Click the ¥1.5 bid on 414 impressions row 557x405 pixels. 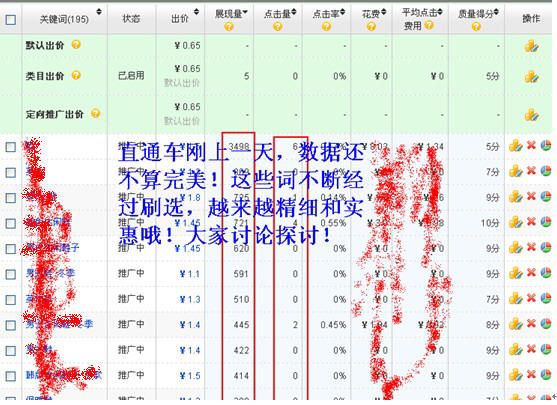point(190,376)
